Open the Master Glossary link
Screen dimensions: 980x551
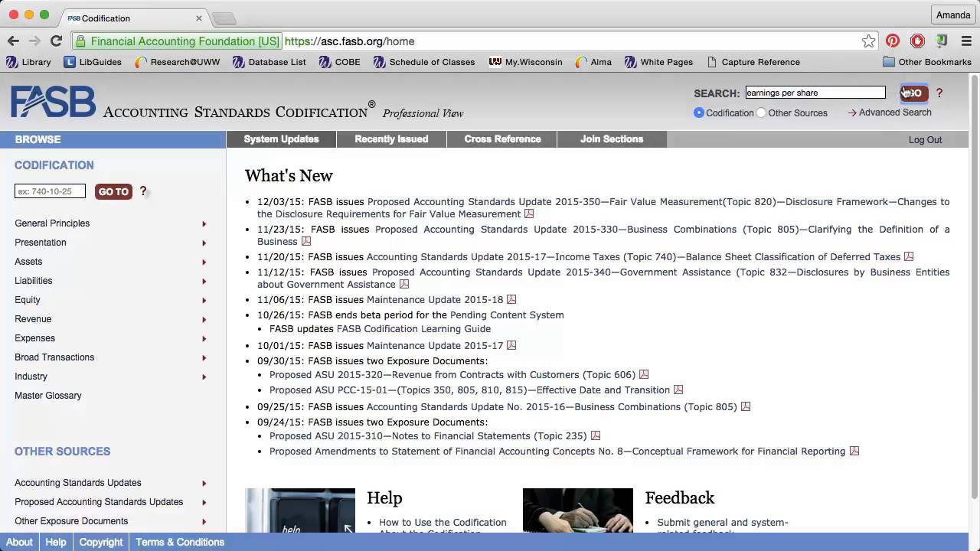(48, 396)
